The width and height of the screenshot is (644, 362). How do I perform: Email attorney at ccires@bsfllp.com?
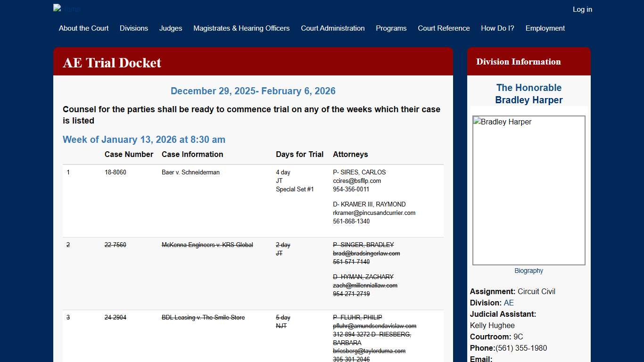point(357,181)
